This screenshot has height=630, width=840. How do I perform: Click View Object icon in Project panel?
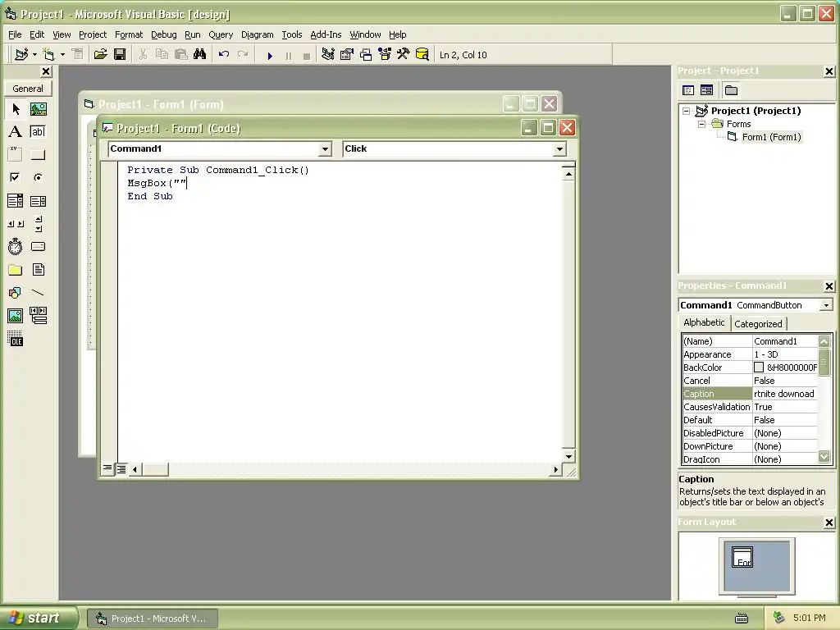(x=706, y=90)
